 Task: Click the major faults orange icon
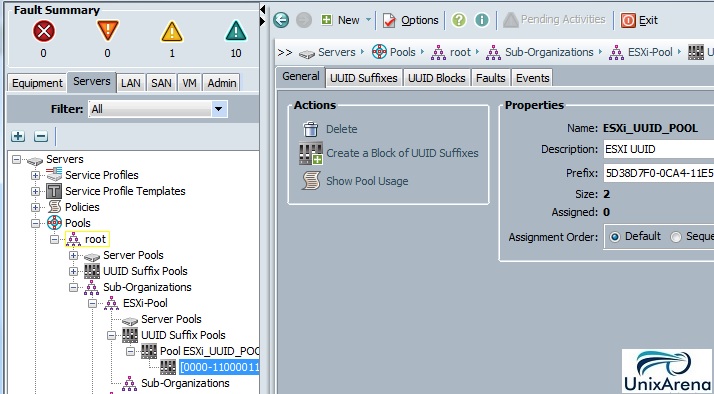pos(108,31)
